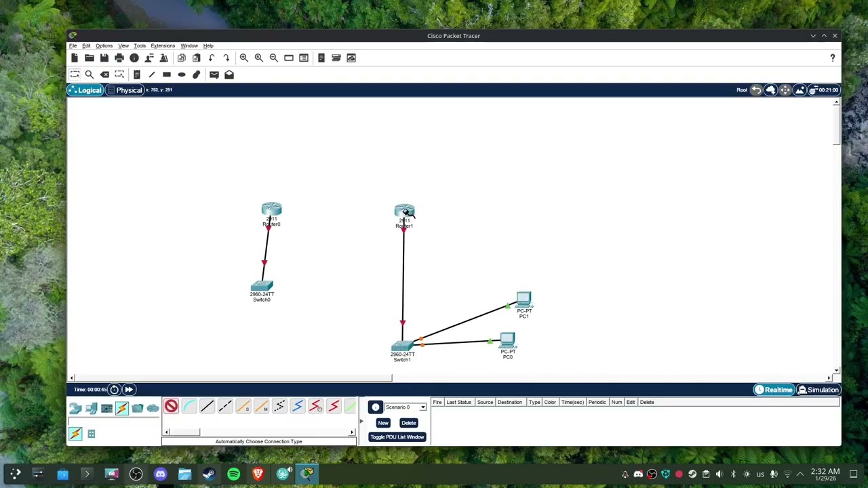This screenshot has width=868, height=488.
Task: Zoom in on the workspace
Action: click(x=244, y=58)
